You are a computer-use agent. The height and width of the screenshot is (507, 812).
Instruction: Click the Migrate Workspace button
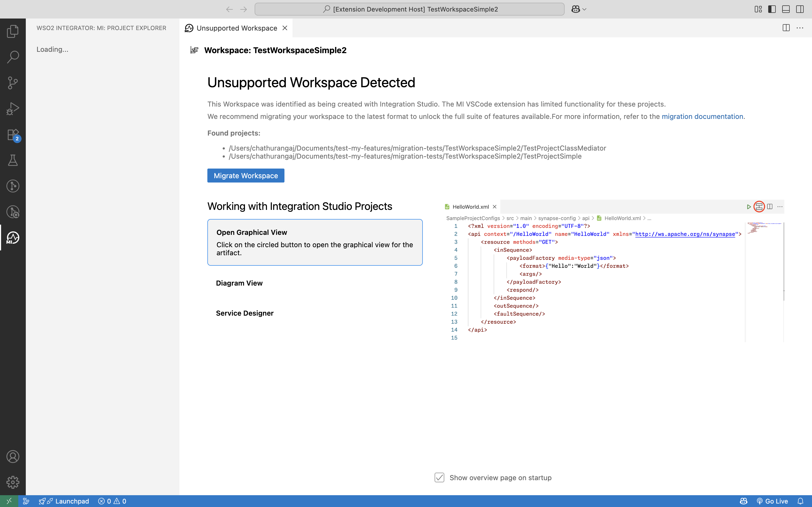pyautogui.click(x=246, y=175)
